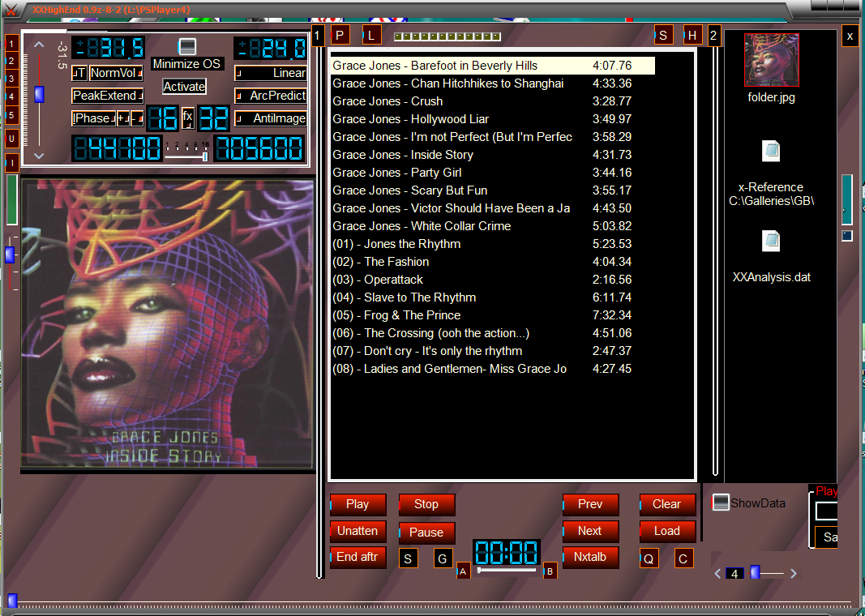Click the vertical volume slider handle
Image resolution: width=865 pixels, height=616 pixels.
point(39,94)
